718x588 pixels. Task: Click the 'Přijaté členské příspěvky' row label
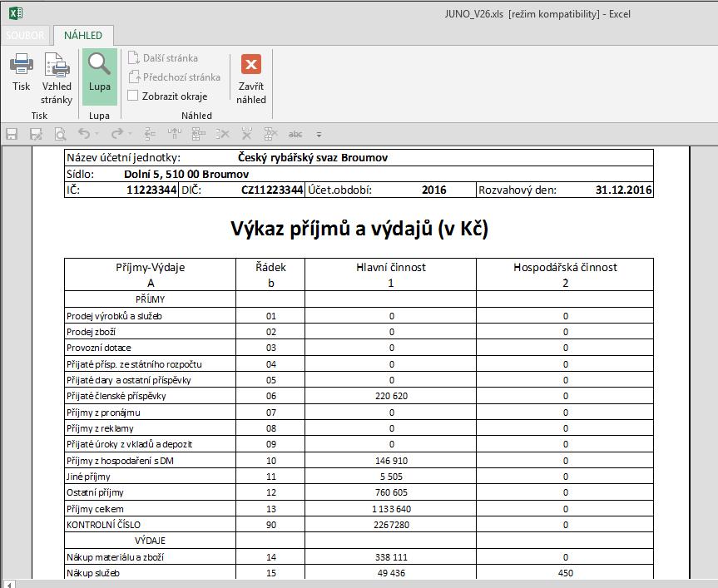pos(116,396)
